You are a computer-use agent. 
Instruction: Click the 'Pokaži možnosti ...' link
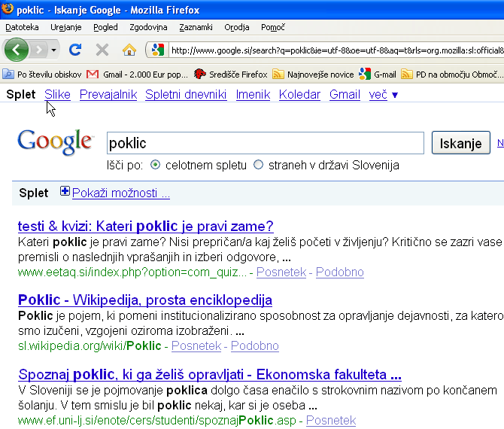(121, 193)
